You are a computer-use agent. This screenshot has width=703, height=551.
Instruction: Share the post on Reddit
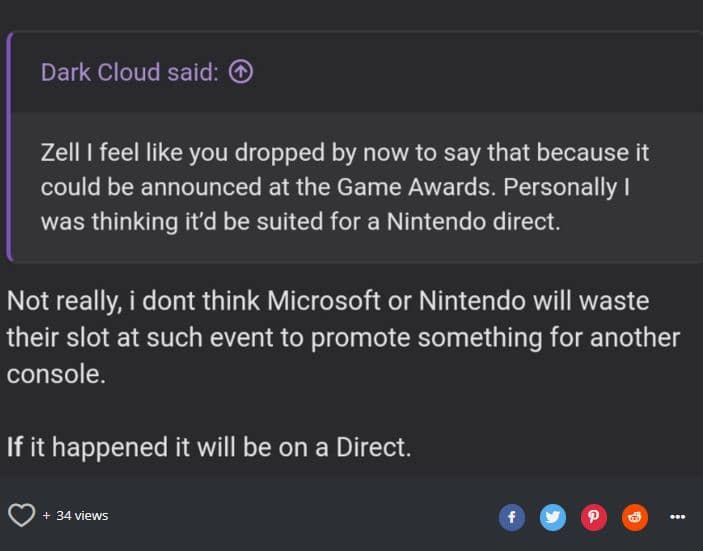[635, 517]
